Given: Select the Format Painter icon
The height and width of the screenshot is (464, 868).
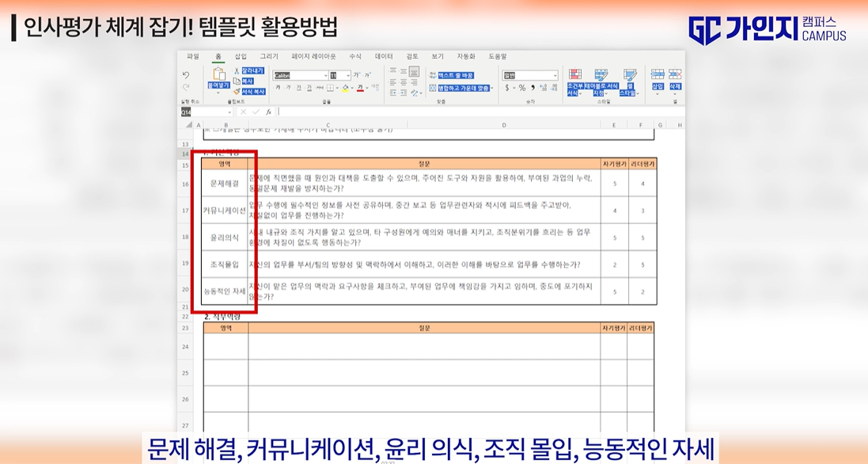Looking at the screenshot, I should point(235,91).
